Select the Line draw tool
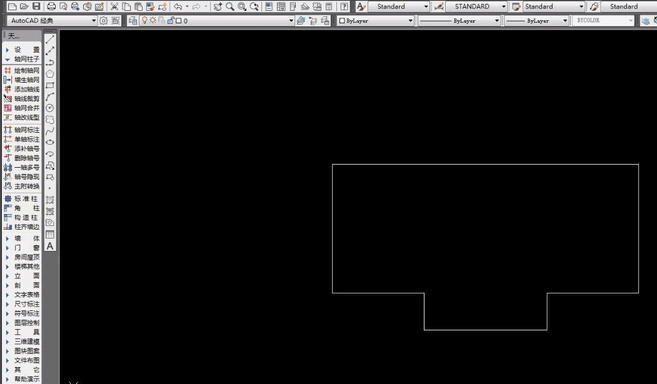 click(x=50, y=39)
